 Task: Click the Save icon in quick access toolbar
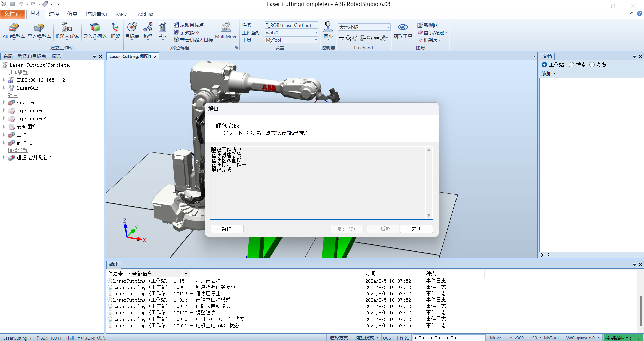[12, 4]
